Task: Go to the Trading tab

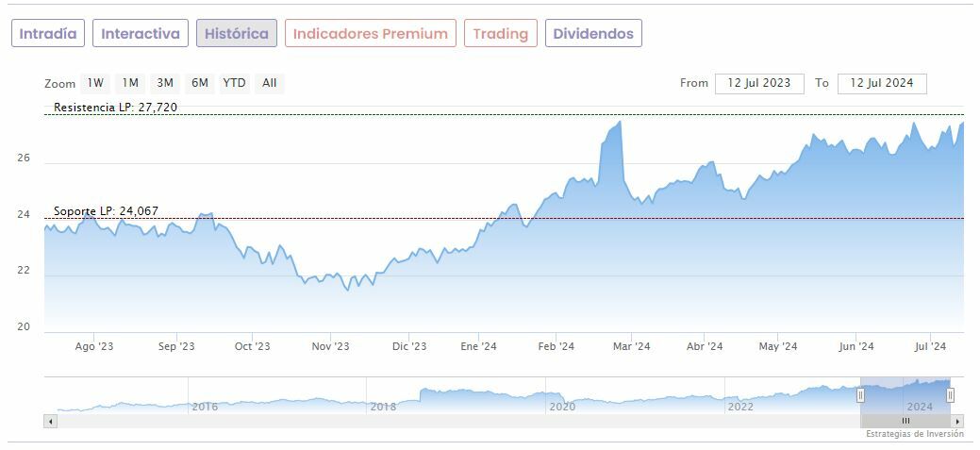Action: tap(500, 34)
